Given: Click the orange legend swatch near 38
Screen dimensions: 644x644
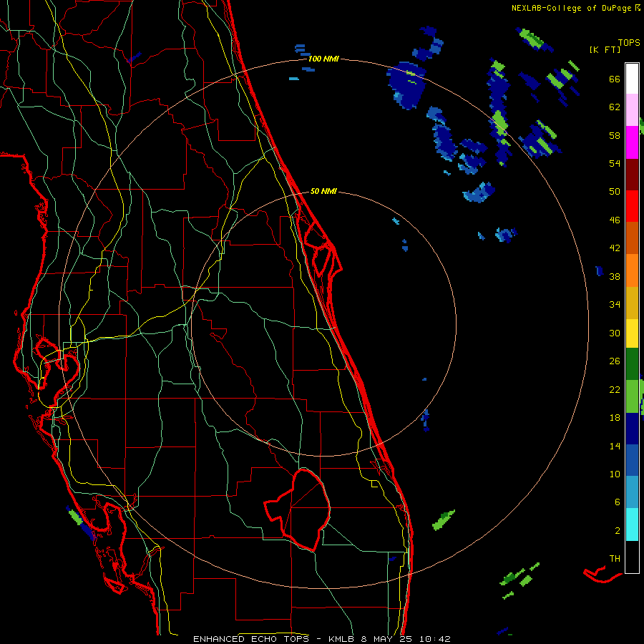Looking at the screenshot, I should pyautogui.click(x=632, y=270).
